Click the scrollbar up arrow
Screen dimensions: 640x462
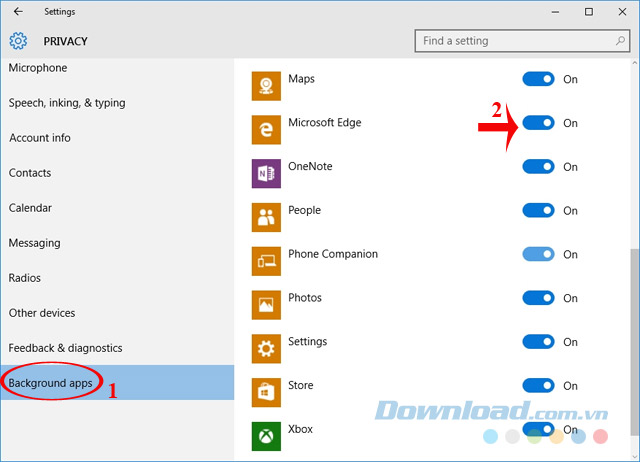click(x=635, y=64)
